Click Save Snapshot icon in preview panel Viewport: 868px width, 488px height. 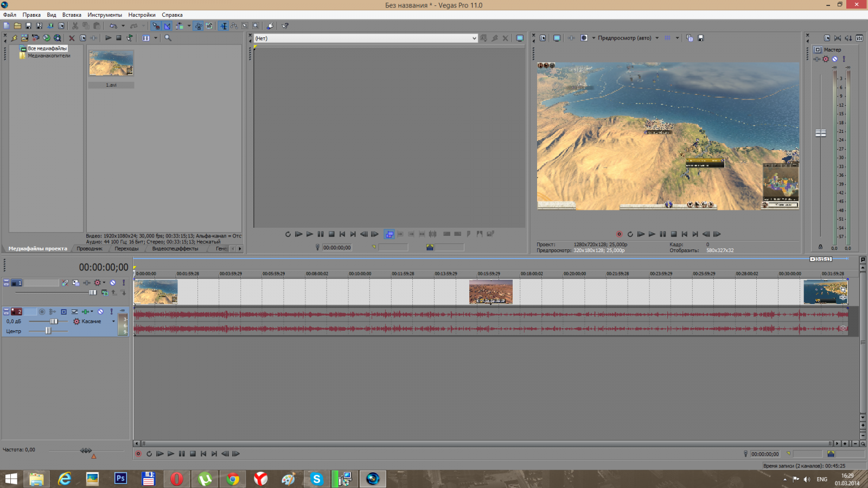(700, 38)
